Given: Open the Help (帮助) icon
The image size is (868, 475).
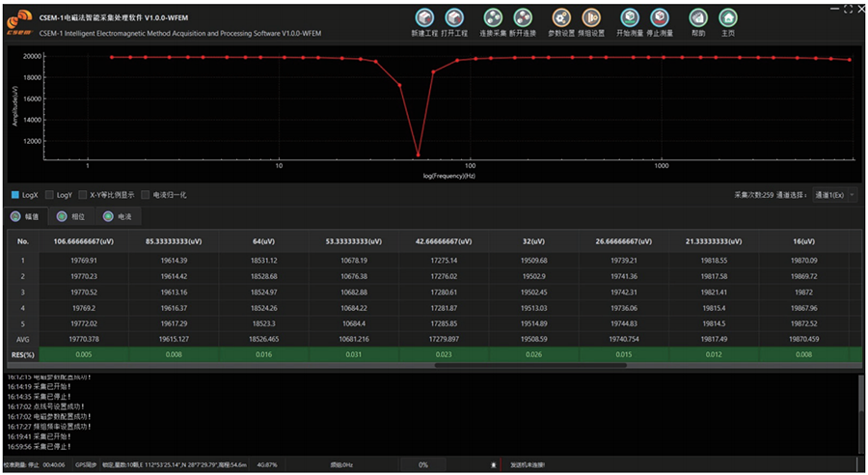Looking at the screenshot, I should 698,17.
